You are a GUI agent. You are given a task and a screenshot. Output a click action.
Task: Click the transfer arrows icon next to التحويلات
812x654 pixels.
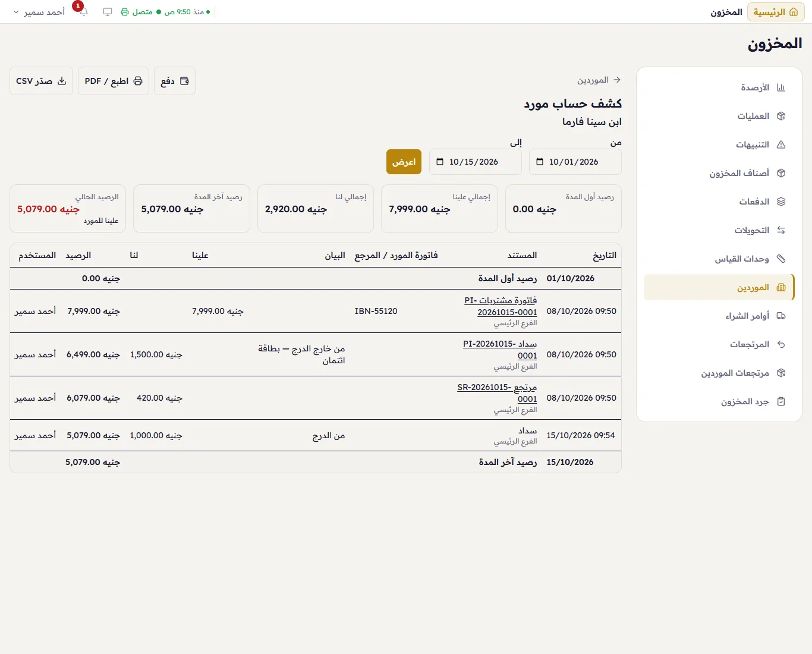click(781, 230)
